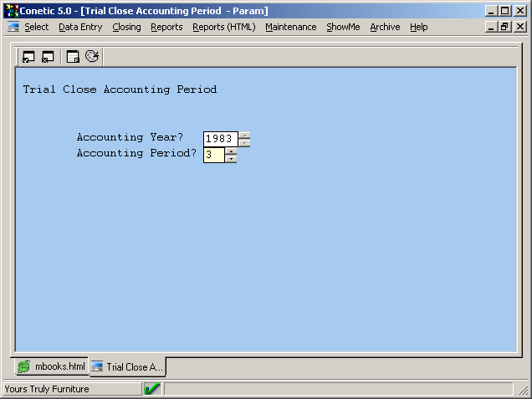532x399 pixels.
Task: Open the Data Entry menu
Action: click(x=80, y=27)
